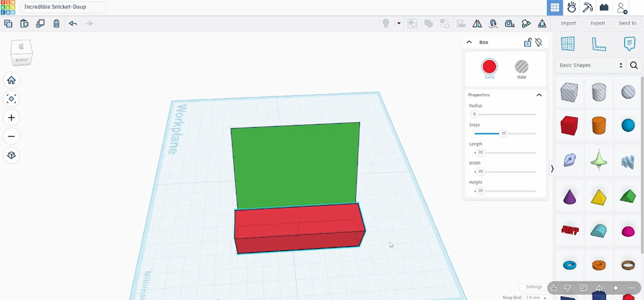This screenshot has width=644, height=300.
Task: Toggle the hide-shape lightbulb in Box panel
Action: click(539, 42)
